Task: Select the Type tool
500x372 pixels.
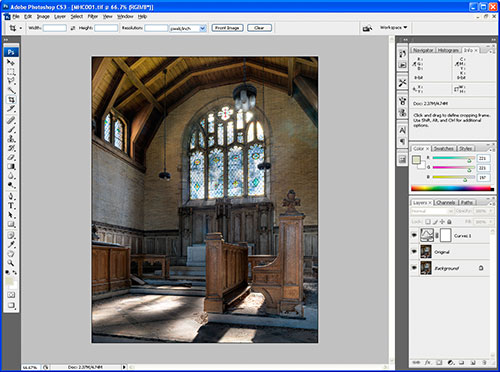Action: [11, 206]
